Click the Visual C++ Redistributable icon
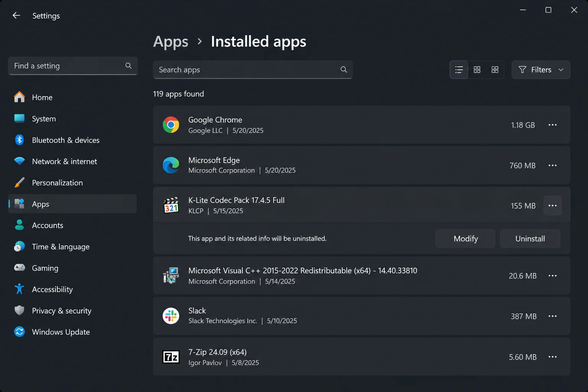Image resolution: width=588 pixels, height=392 pixels. 171,276
